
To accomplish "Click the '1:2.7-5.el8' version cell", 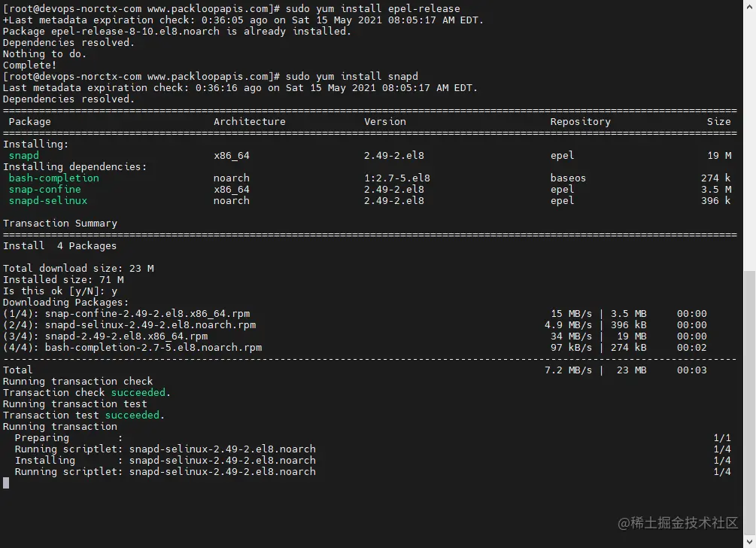I will click(x=396, y=178).
